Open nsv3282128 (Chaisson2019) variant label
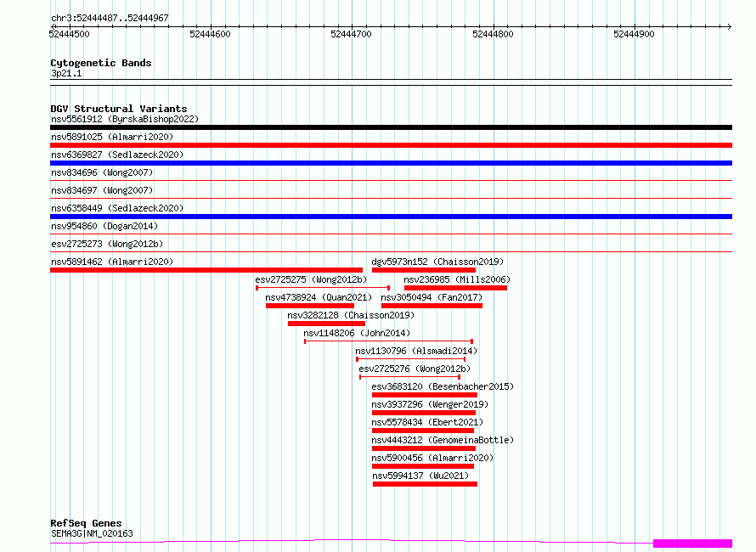756x552 pixels. pos(351,315)
